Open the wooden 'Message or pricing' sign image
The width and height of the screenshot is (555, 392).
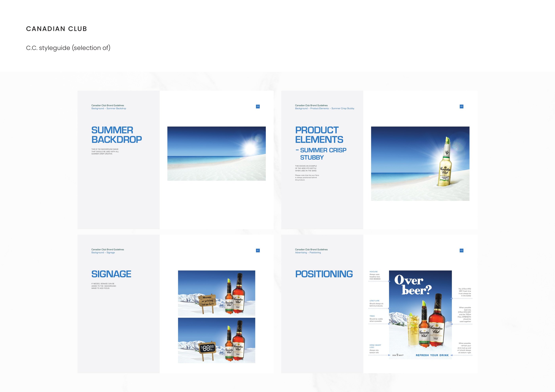pyautogui.click(x=216, y=293)
